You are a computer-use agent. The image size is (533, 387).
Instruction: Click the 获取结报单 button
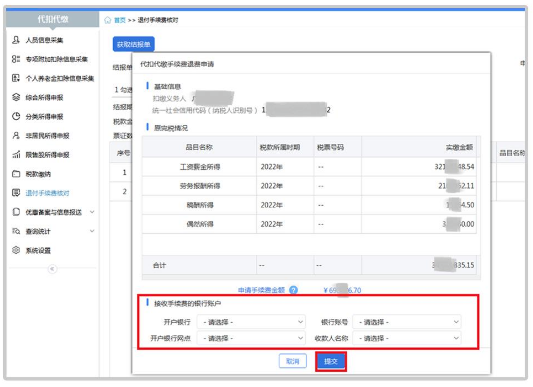coord(134,44)
